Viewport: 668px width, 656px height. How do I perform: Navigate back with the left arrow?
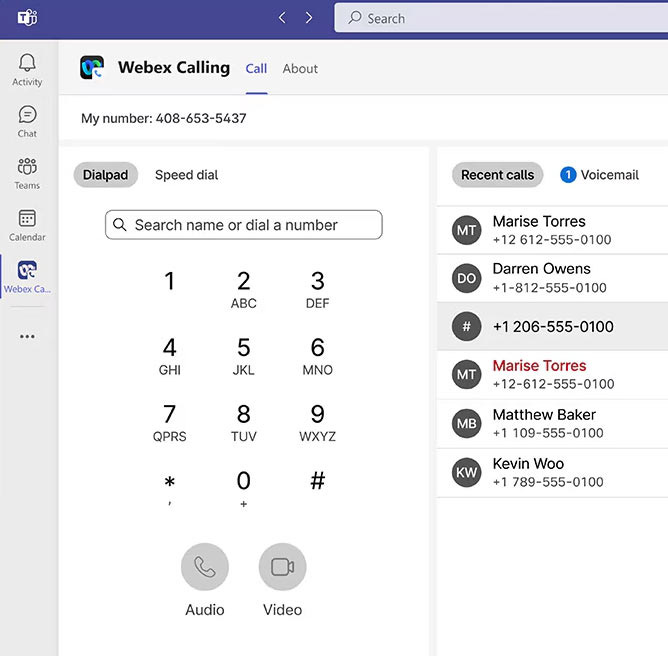coord(282,18)
